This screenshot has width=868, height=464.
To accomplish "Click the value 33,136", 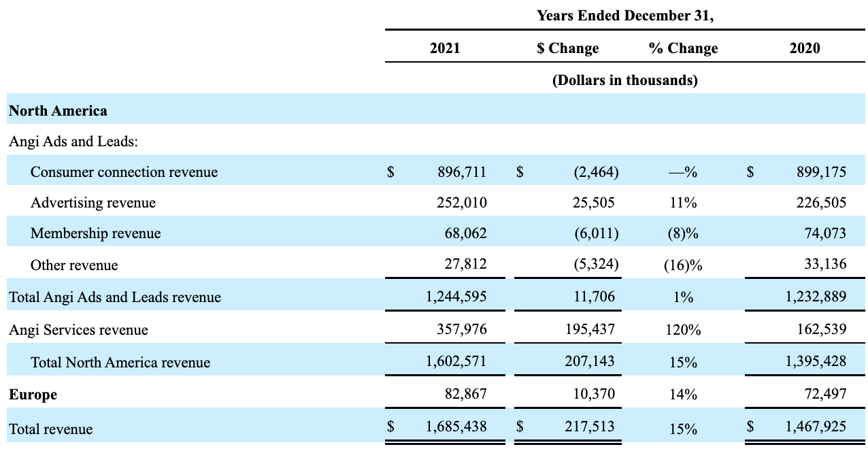I will click(x=826, y=263).
